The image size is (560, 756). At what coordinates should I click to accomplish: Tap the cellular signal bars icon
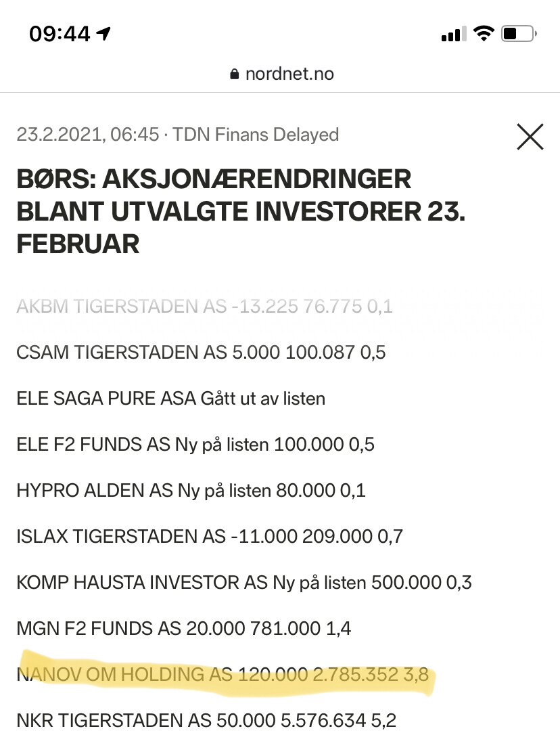[x=454, y=34]
